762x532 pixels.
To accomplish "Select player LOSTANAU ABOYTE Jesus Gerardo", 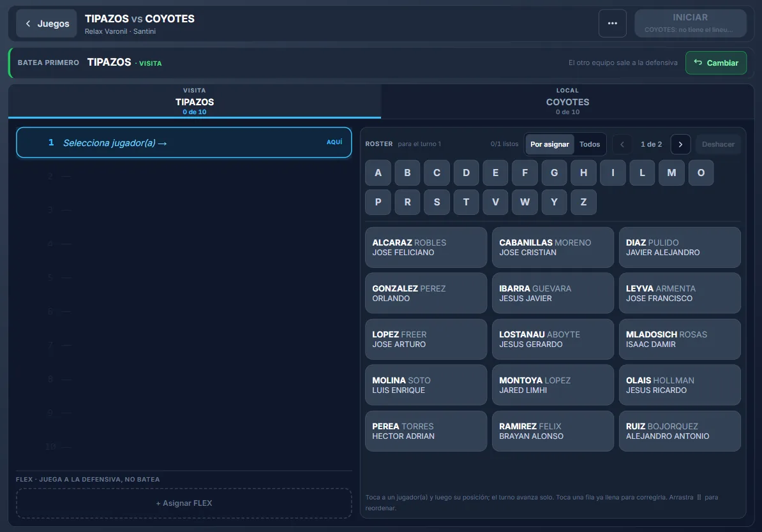I will [553, 339].
